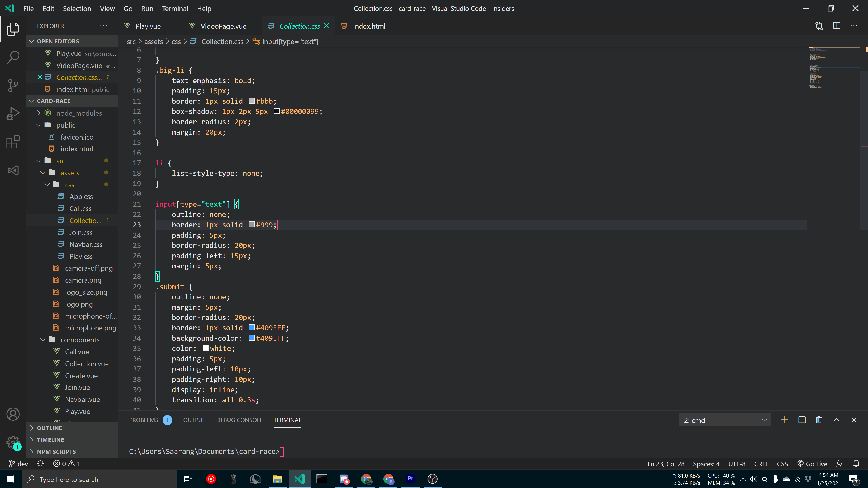Image resolution: width=868 pixels, height=488 pixels.
Task: Switch to the VideoPage.vue tab
Action: point(223,26)
